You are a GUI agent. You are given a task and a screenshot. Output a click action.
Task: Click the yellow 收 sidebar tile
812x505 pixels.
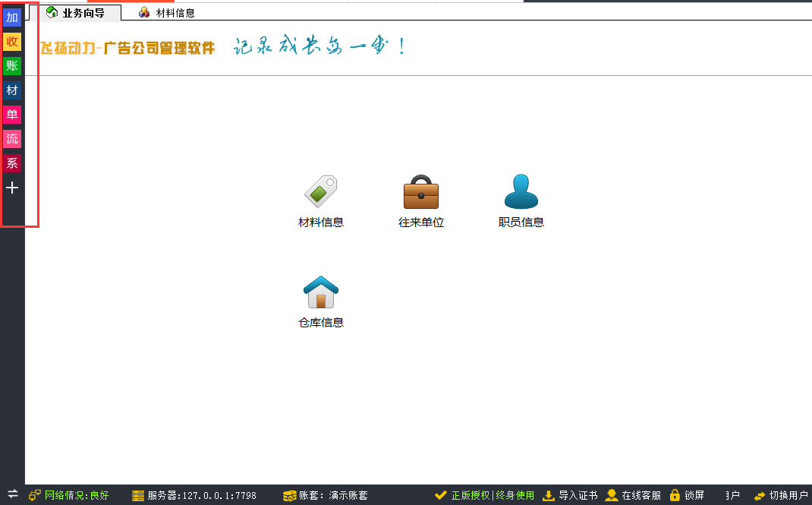[x=12, y=42]
